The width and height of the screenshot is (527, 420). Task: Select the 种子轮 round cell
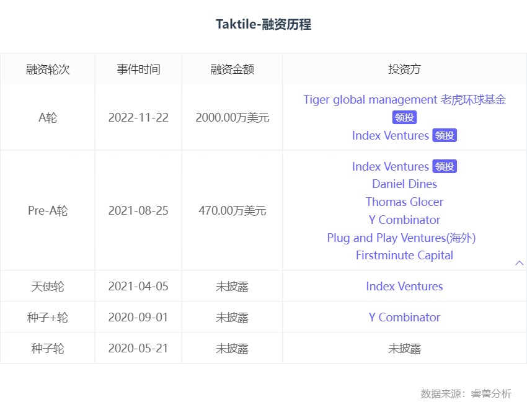(48, 349)
